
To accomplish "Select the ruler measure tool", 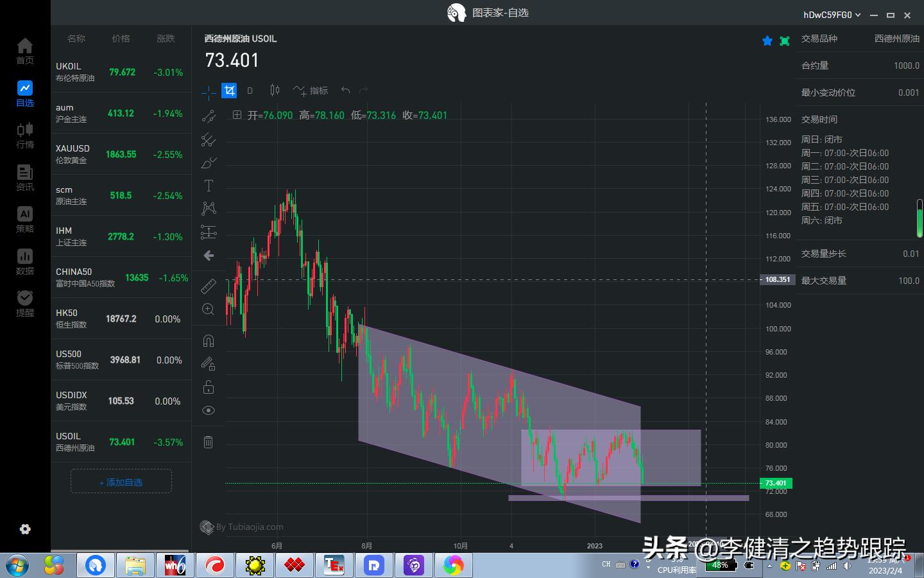I will tap(209, 286).
